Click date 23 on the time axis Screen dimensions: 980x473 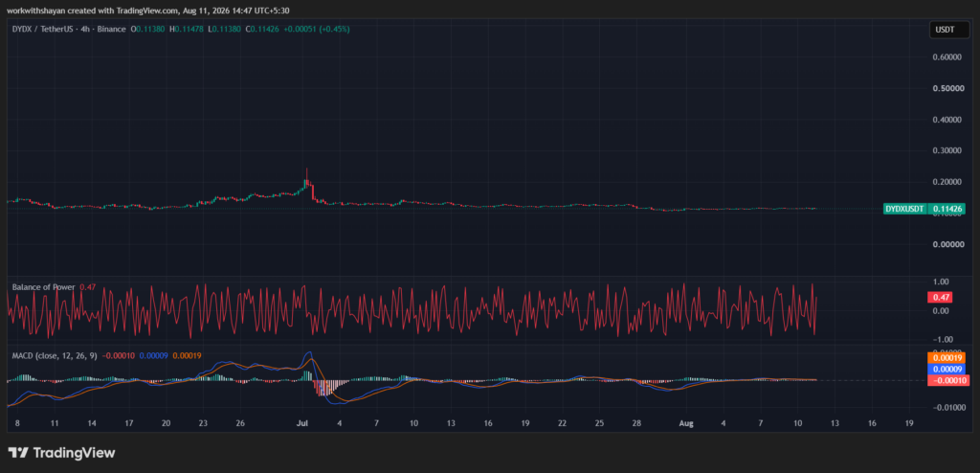tap(203, 423)
